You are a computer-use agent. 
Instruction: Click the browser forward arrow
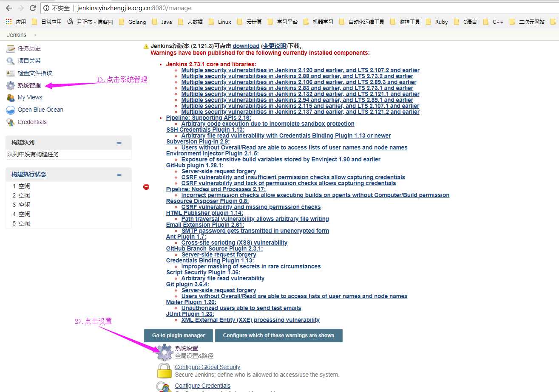(21, 8)
